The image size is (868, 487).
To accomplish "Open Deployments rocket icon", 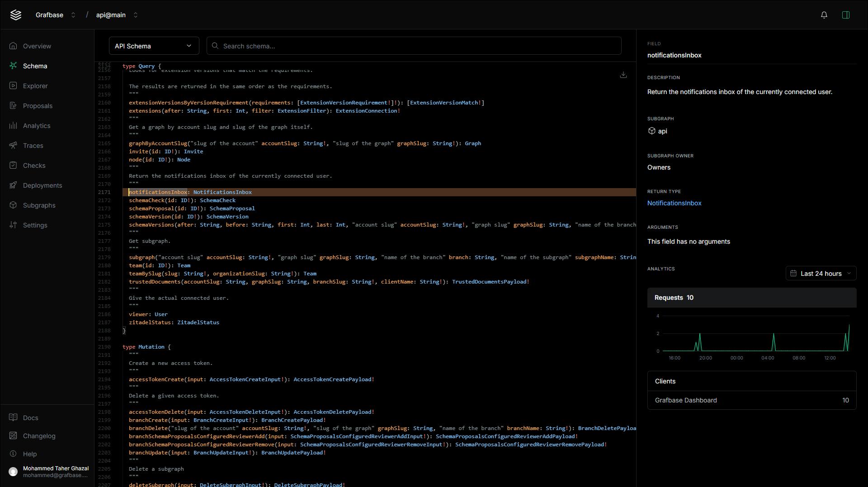I will tap(13, 185).
